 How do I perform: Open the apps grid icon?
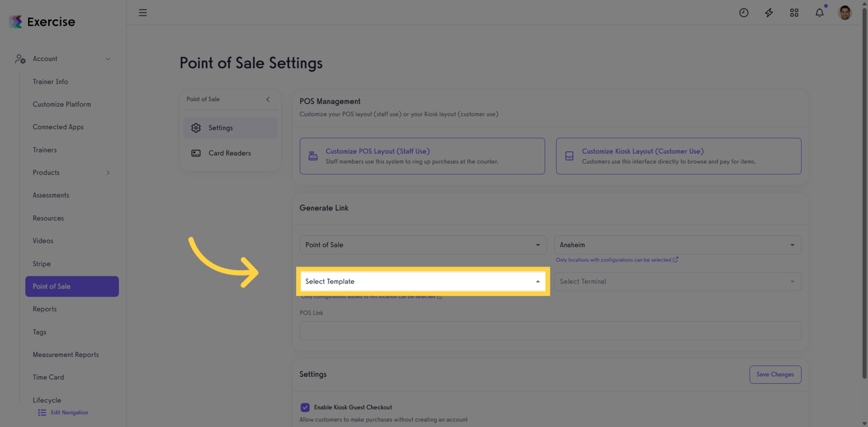(794, 12)
